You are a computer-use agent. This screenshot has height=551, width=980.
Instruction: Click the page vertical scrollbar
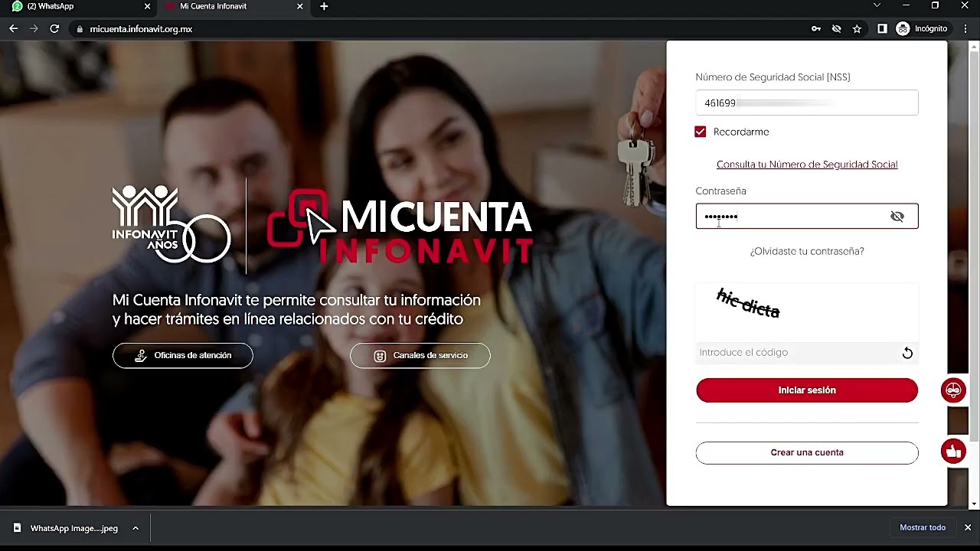[x=974, y=245]
